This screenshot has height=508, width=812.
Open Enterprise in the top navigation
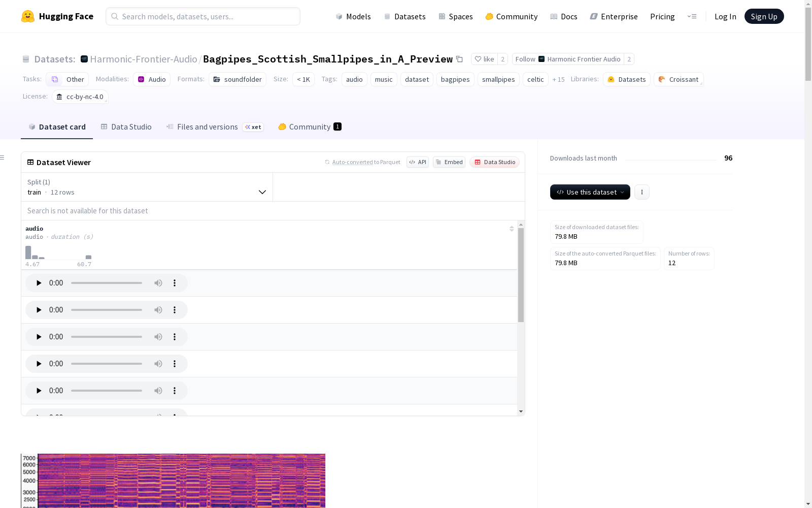(614, 16)
